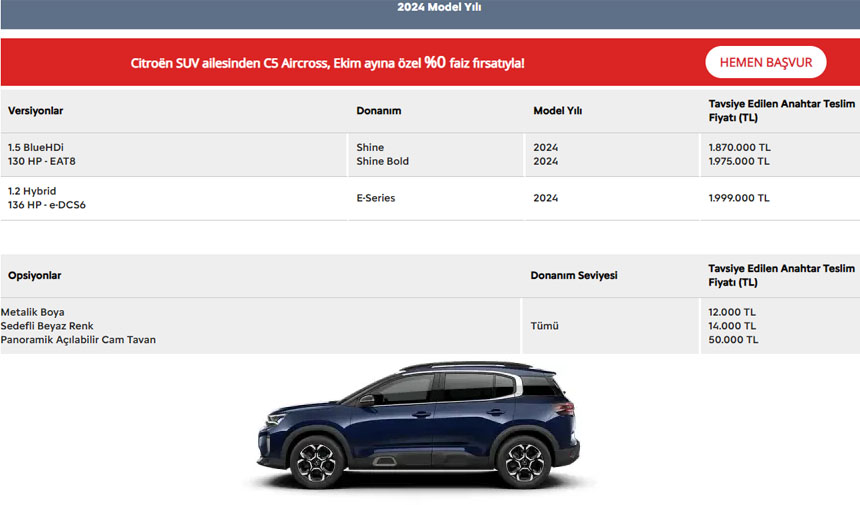Click the 1.999.000 TL price
860x505 pixels.
tap(739, 198)
